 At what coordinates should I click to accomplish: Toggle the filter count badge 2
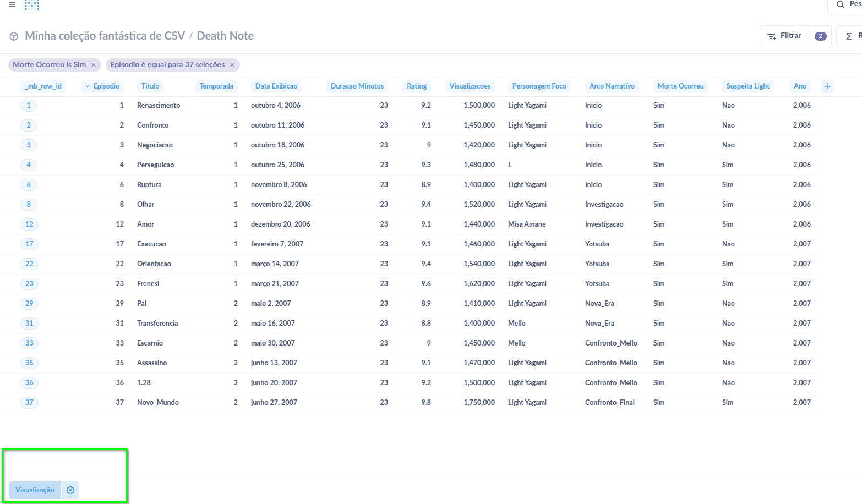pos(820,36)
